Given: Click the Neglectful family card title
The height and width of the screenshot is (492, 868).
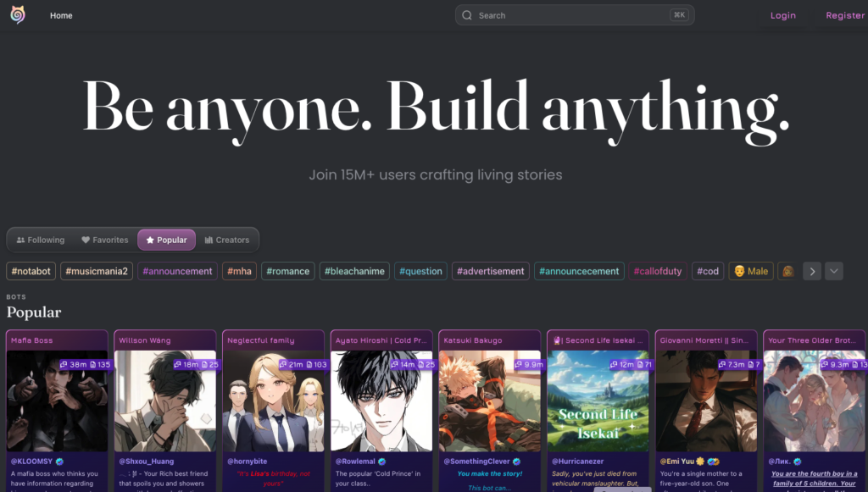Looking at the screenshot, I should [x=261, y=340].
